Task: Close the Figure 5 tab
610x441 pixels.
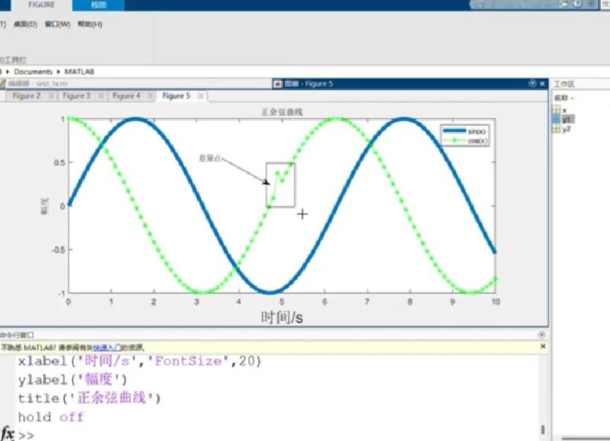Action: click(200, 96)
